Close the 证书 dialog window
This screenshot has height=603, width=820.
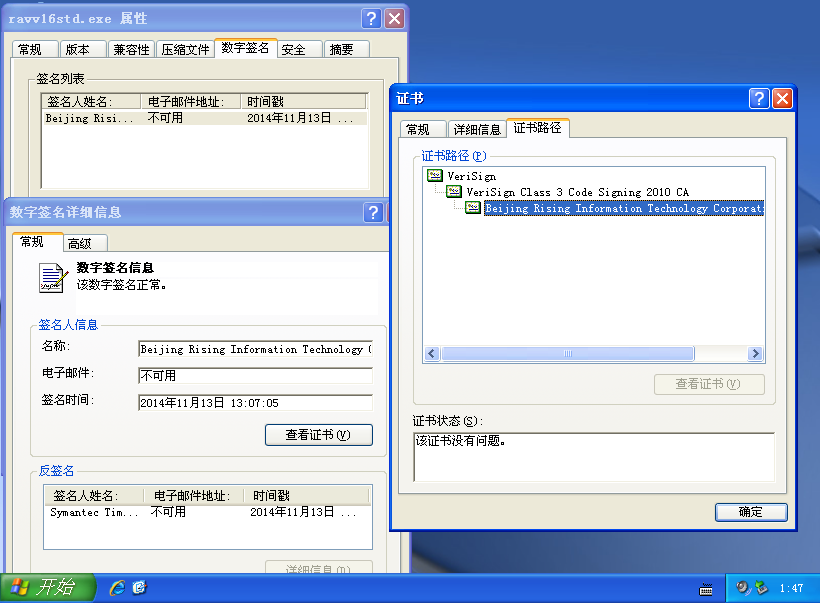pyautogui.click(x=782, y=98)
